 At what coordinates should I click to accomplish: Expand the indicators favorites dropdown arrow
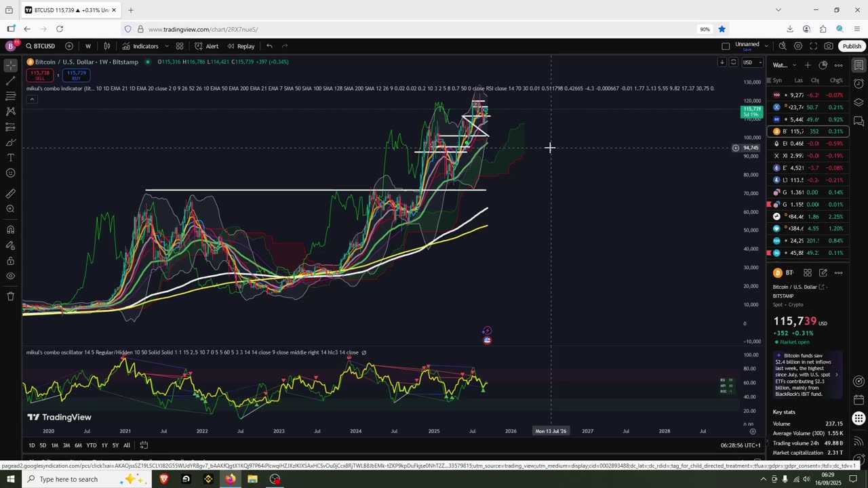click(x=165, y=46)
